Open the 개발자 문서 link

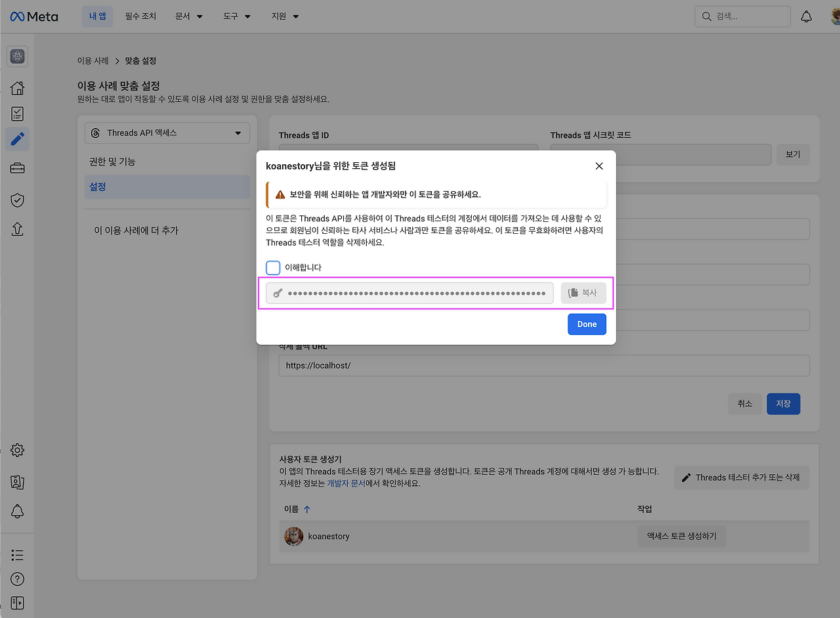click(x=346, y=483)
